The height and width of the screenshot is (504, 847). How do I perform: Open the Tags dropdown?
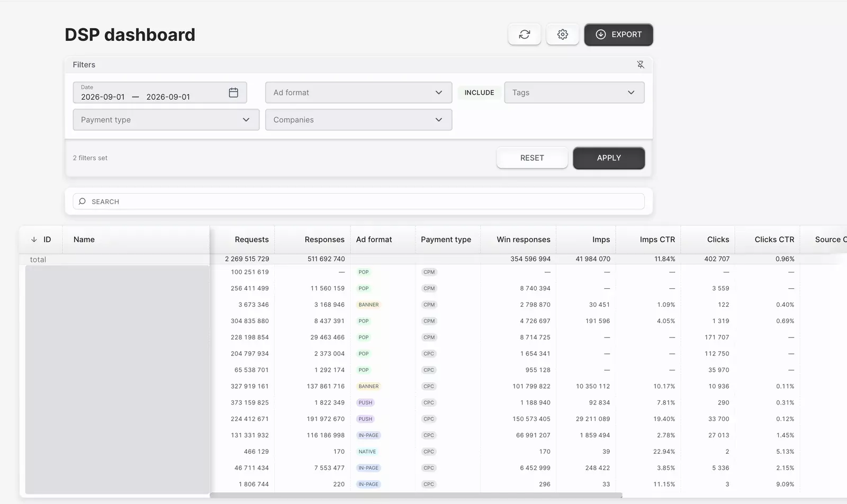(574, 93)
